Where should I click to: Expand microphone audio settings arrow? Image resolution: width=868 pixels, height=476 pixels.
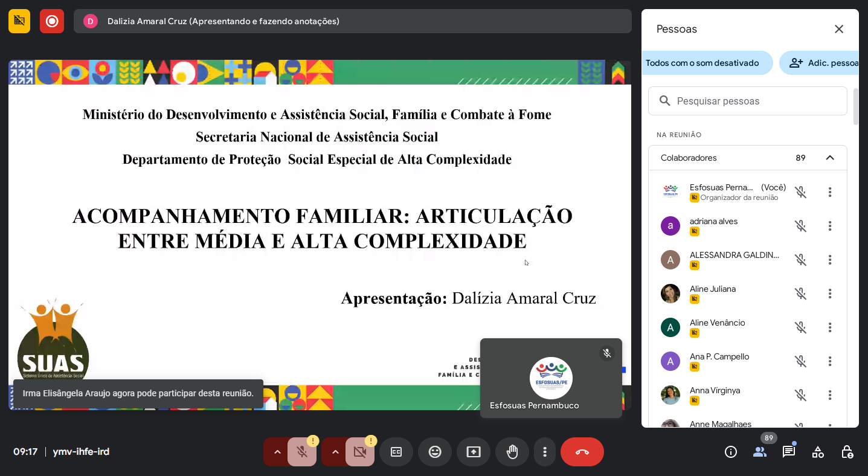(x=277, y=452)
